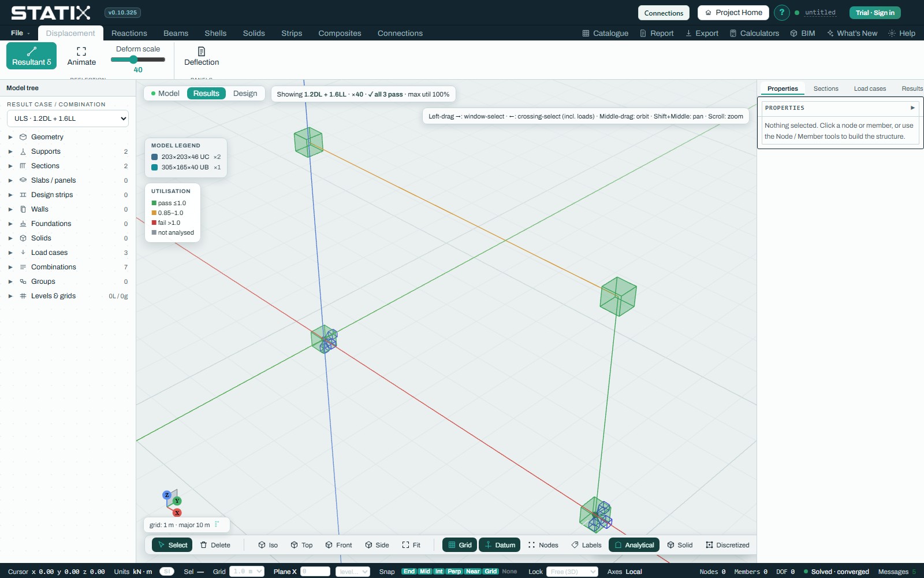Switch to Front view

click(338, 545)
